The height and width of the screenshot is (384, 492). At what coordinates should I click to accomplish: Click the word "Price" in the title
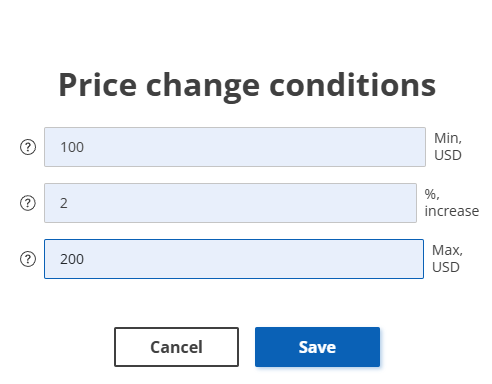(x=98, y=85)
